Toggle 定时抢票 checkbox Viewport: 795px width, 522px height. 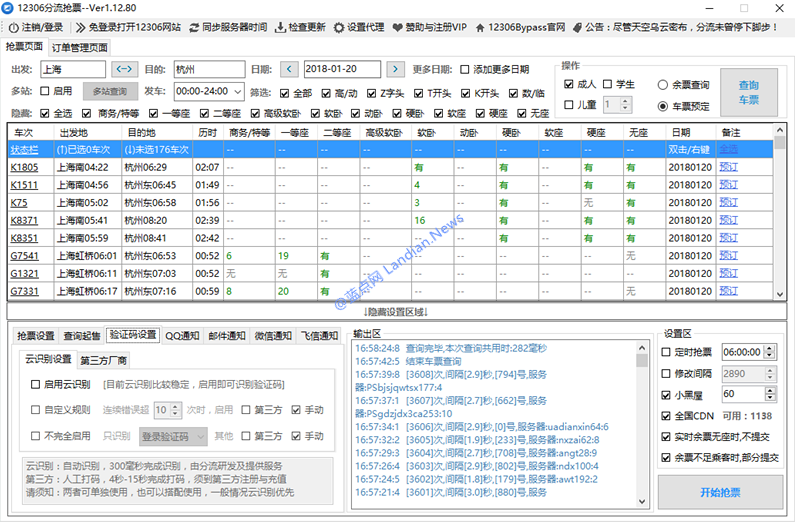(666, 352)
